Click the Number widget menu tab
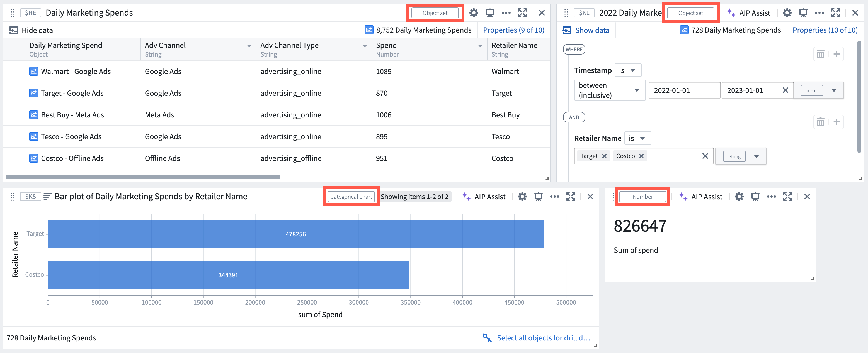The height and width of the screenshot is (353, 868). (x=642, y=197)
